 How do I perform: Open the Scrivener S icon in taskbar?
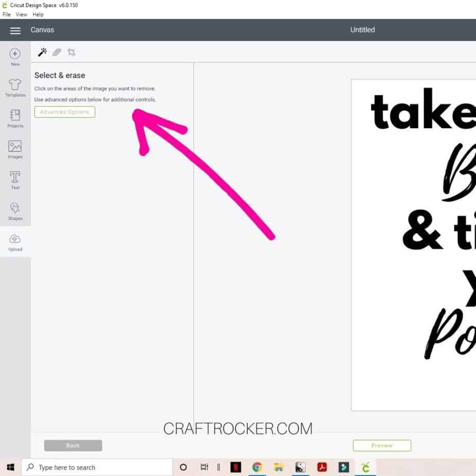click(x=300, y=467)
